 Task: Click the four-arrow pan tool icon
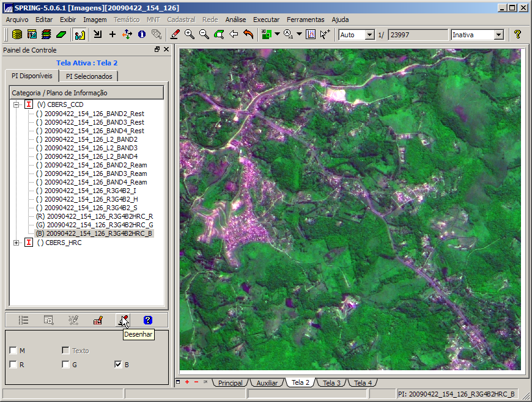pos(127,35)
